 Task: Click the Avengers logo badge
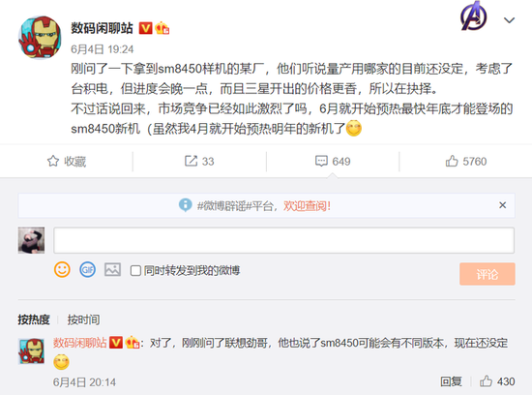coord(473,15)
